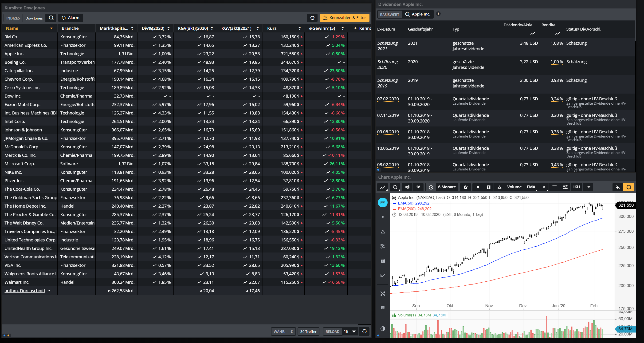Toggle the EMA indicator

click(531, 187)
